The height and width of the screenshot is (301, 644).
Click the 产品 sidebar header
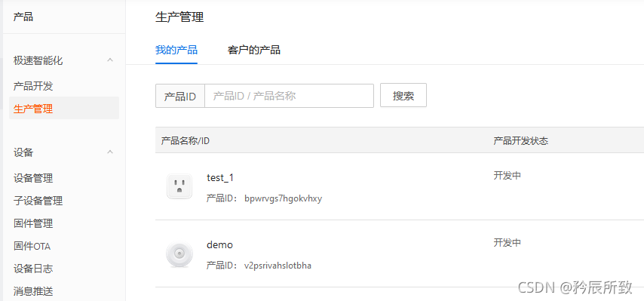(23, 17)
